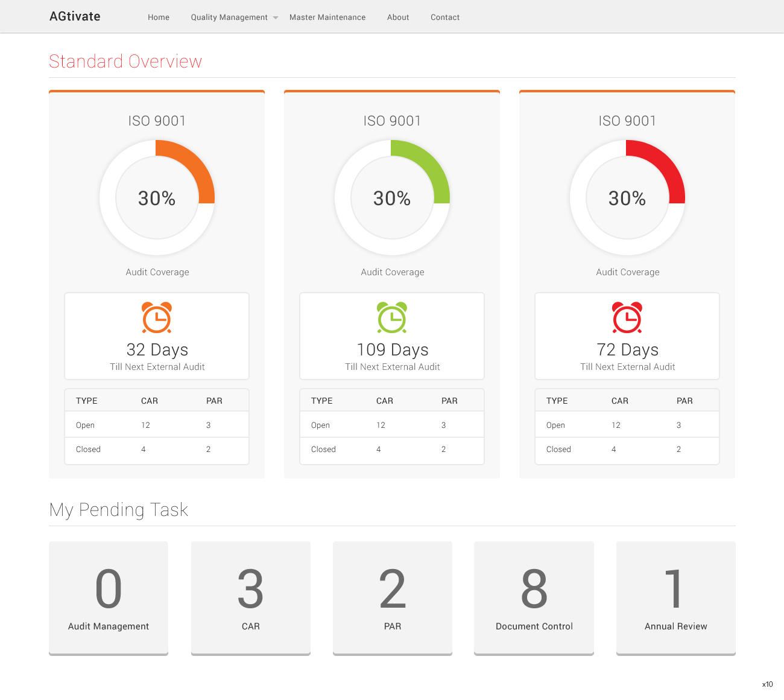Screen dimensions: 784x700
Task: Click ISO 9001 title on green card
Action: tap(392, 121)
